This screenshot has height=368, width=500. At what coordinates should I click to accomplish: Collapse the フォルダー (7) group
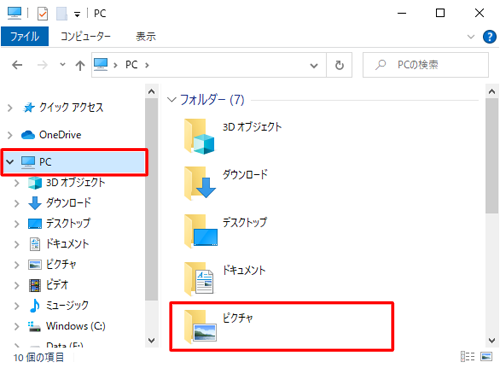click(x=171, y=100)
